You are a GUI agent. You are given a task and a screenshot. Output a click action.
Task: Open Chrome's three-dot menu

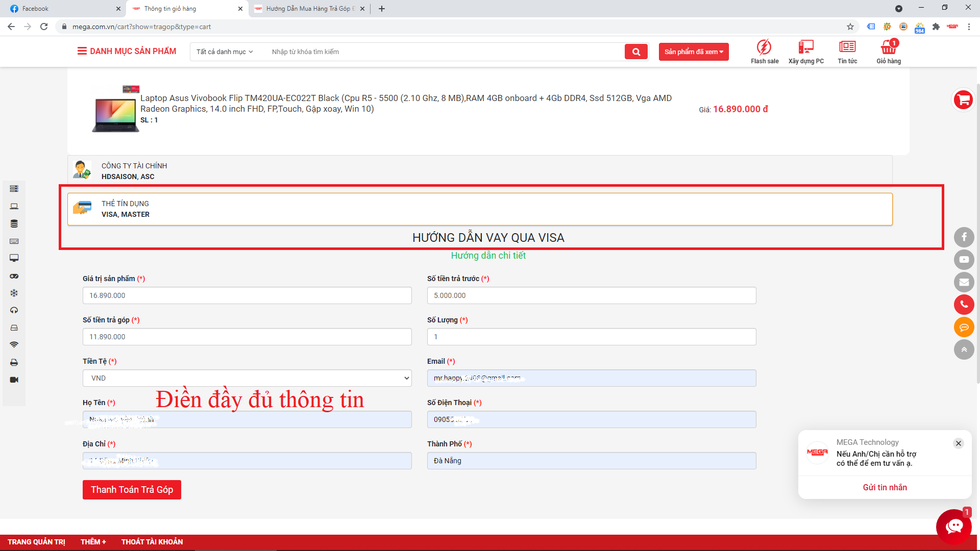(969, 27)
